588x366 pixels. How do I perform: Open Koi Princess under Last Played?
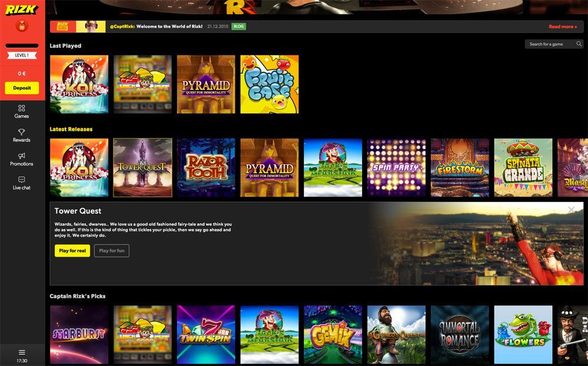(x=79, y=84)
